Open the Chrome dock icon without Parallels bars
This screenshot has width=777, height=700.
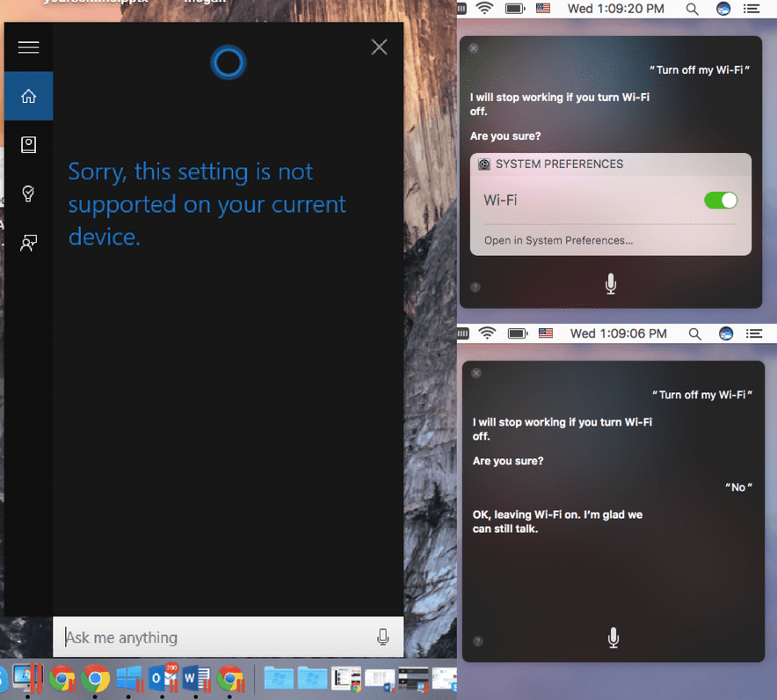(x=95, y=678)
